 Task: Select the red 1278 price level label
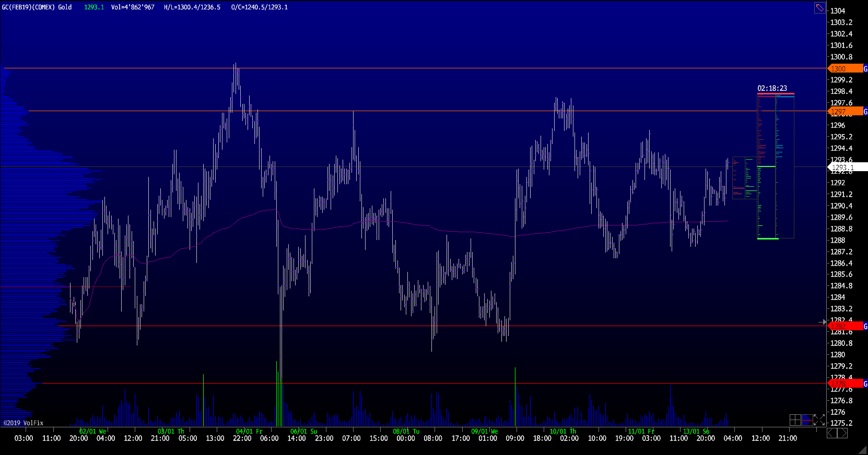pyautogui.click(x=844, y=384)
